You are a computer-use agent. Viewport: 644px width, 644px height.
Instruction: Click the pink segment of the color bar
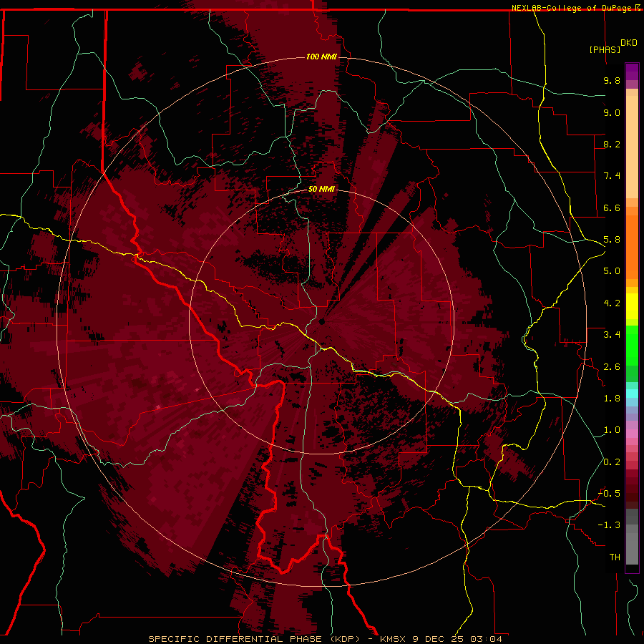tap(632, 434)
